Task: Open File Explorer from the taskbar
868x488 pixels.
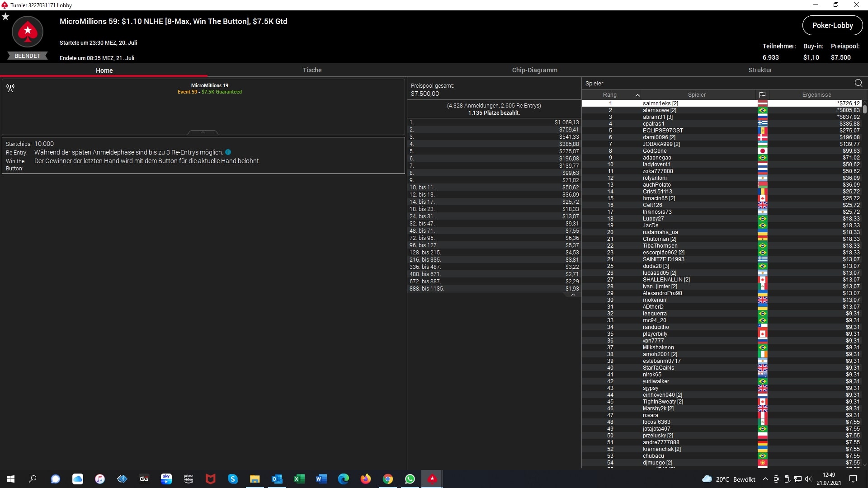Action: coord(255,479)
